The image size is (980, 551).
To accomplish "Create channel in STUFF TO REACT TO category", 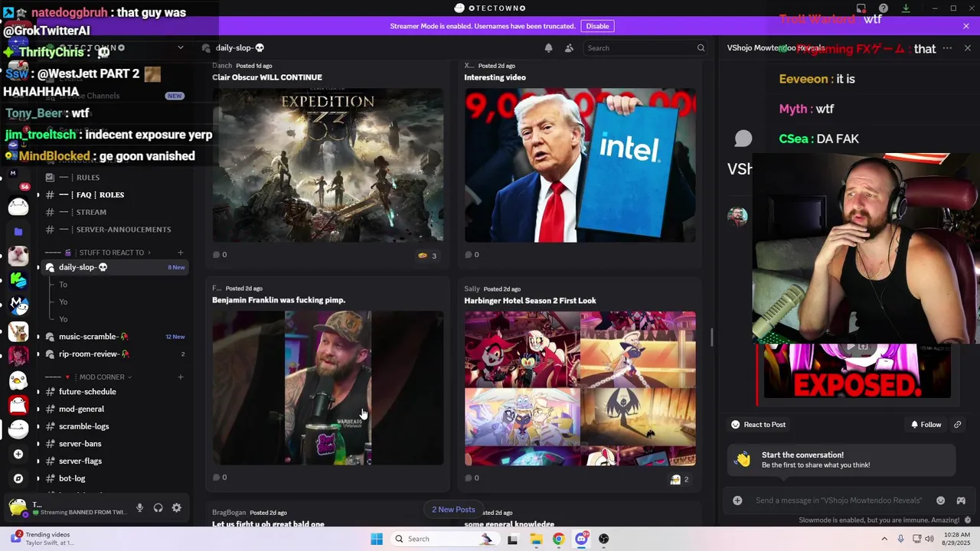I will coord(181,253).
